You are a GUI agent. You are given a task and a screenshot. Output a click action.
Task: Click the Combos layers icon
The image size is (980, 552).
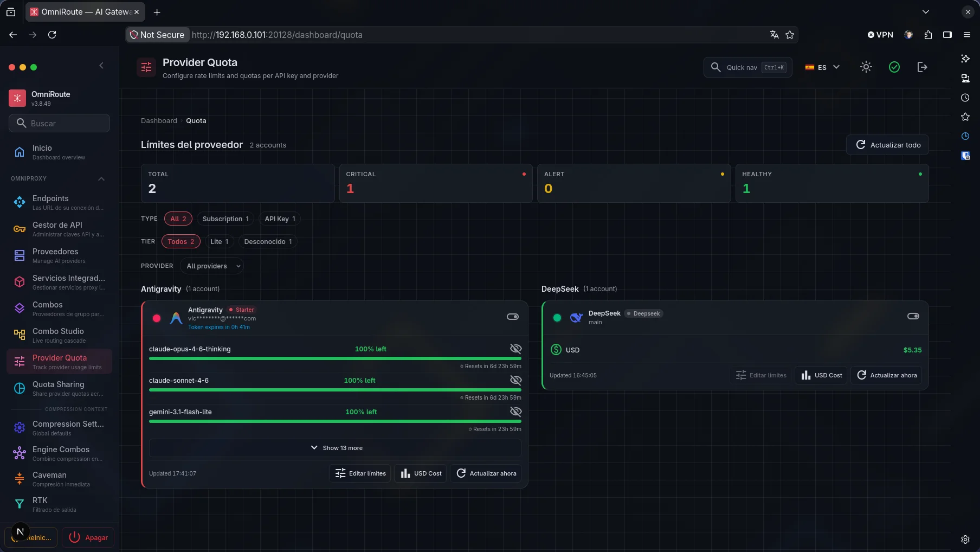click(x=20, y=309)
